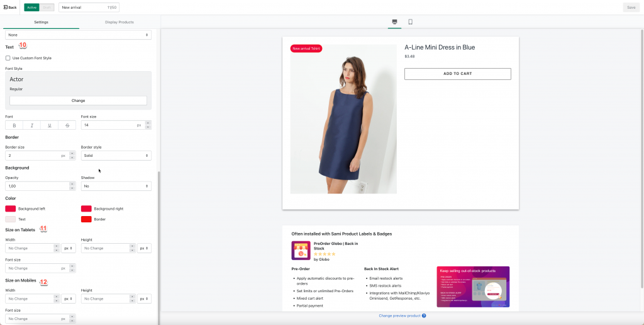Click the A-Line Mini Dress product image
644x325 pixels.
(x=343, y=119)
